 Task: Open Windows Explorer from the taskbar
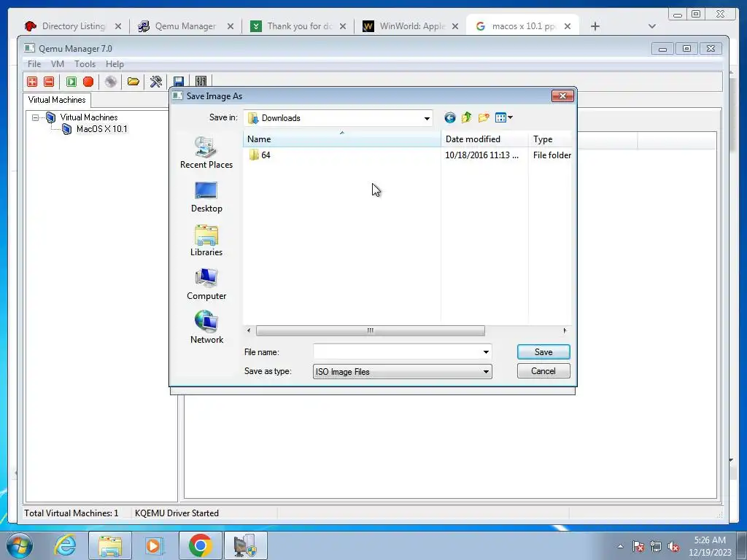point(110,545)
